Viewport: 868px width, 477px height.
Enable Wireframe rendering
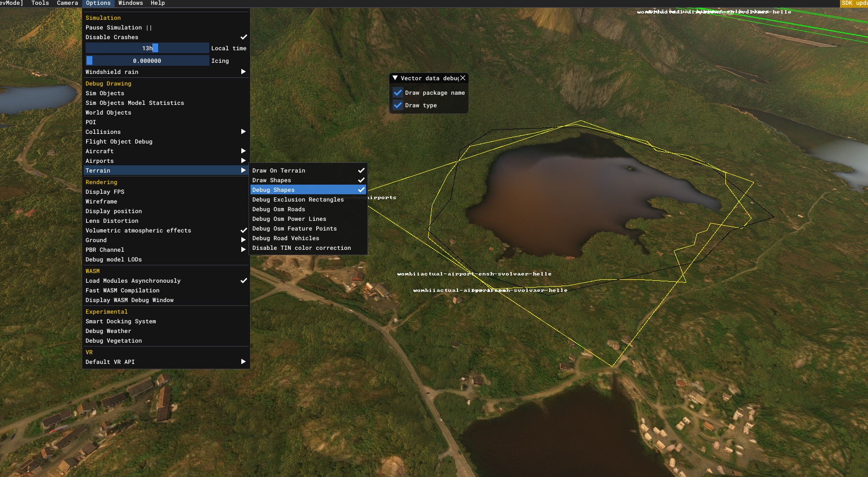pyautogui.click(x=166, y=202)
